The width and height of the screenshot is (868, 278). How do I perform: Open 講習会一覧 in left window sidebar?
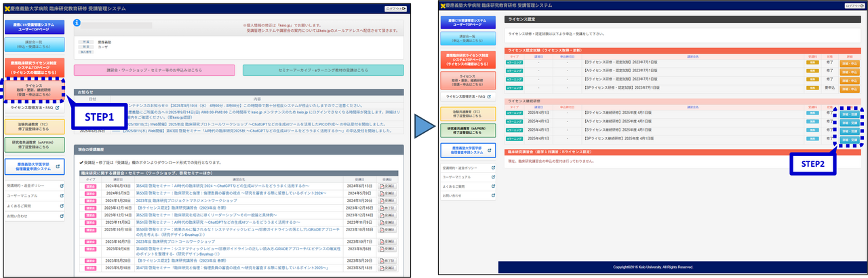click(33, 45)
